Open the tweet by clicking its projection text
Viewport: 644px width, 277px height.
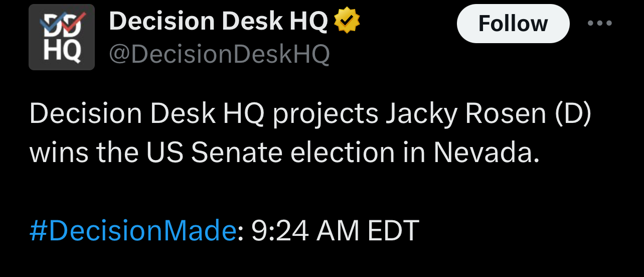click(x=310, y=134)
